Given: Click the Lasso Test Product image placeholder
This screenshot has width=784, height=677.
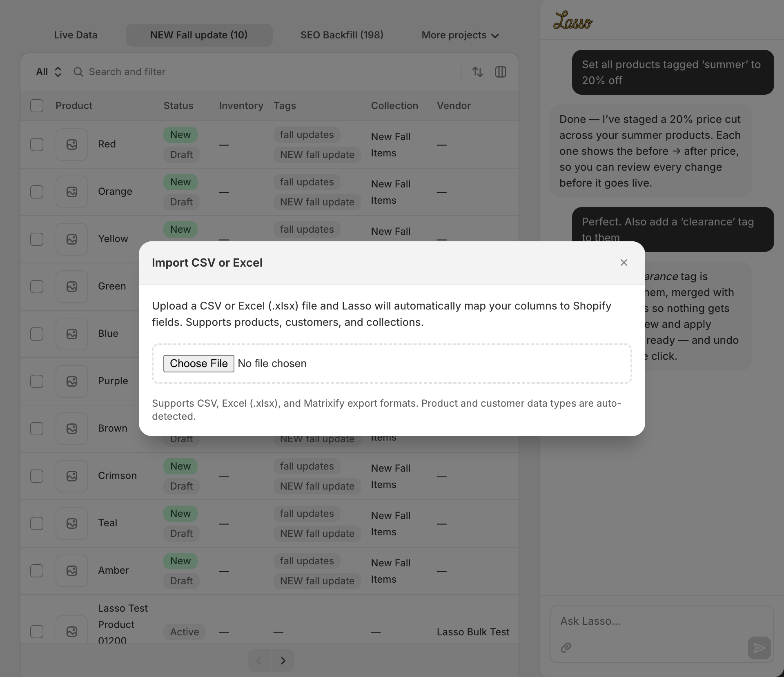Looking at the screenshot, I should [72, 630].
